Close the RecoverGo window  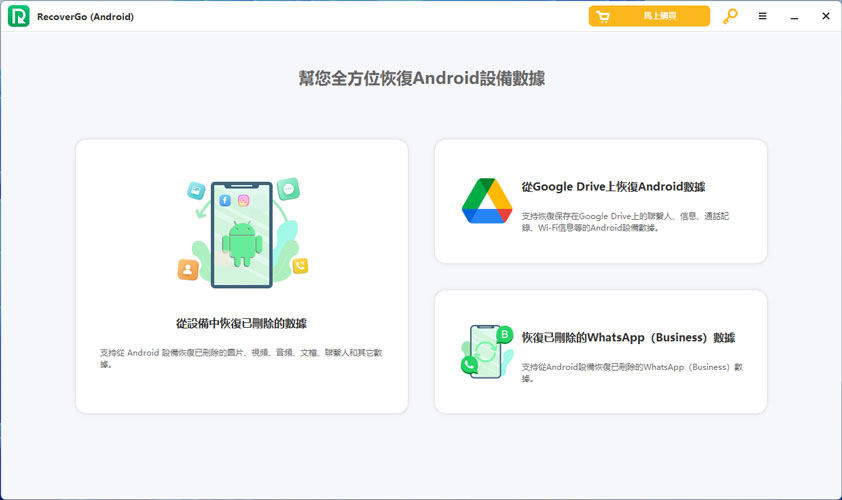click(826, 16)
